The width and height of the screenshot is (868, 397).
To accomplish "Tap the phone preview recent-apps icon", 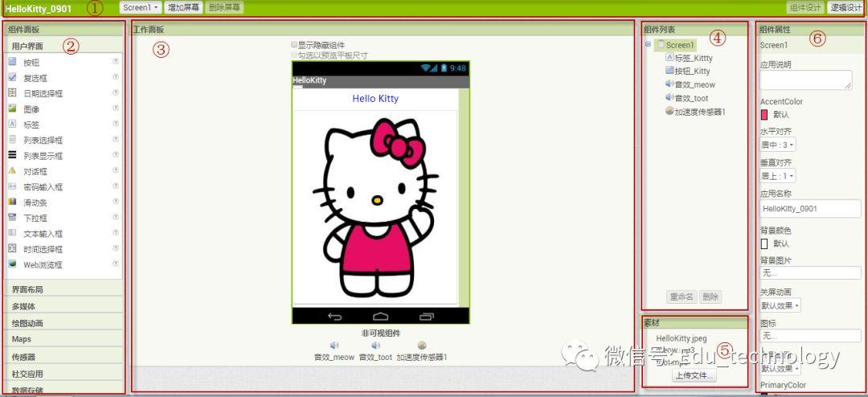I will (426, 317).
